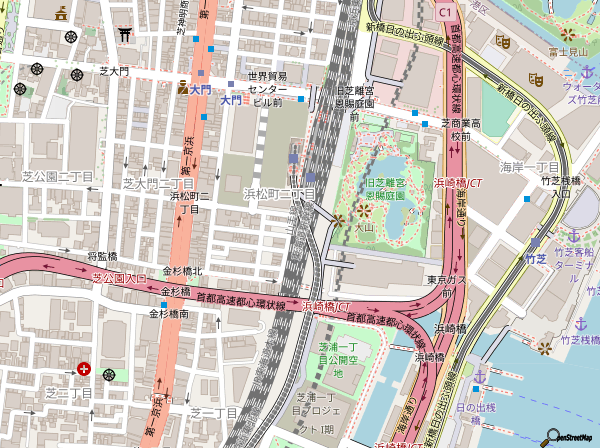Open the red hospital cross marker

[83, 370]
